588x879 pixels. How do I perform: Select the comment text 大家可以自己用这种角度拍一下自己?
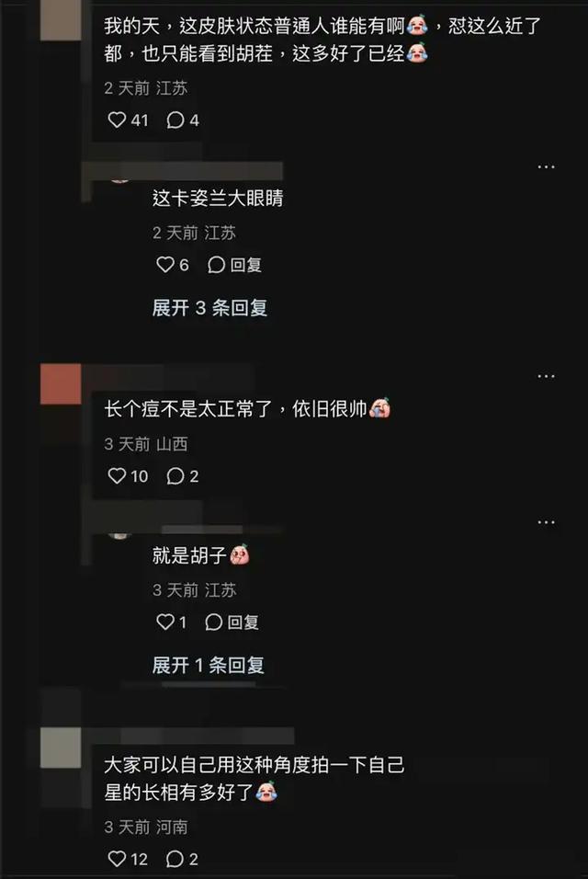(254, 765)
